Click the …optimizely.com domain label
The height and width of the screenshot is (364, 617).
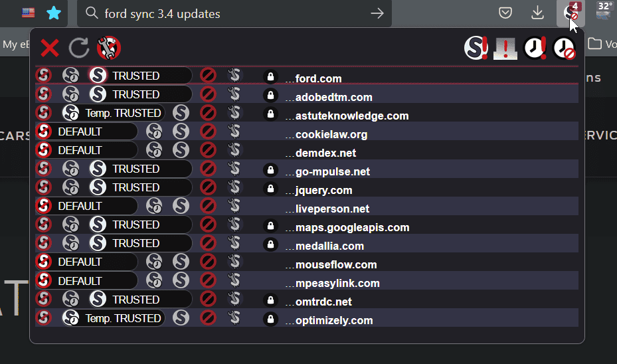[x=329, y=320]
